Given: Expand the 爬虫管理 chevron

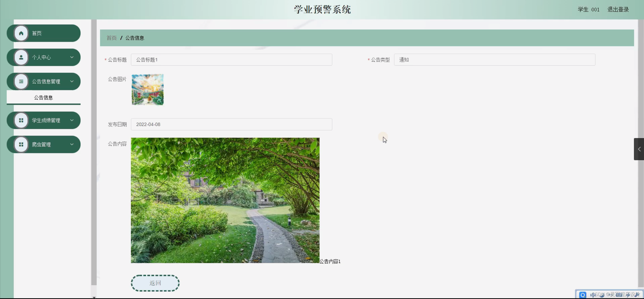Looking at the screenshot, I should click(72, 144).
